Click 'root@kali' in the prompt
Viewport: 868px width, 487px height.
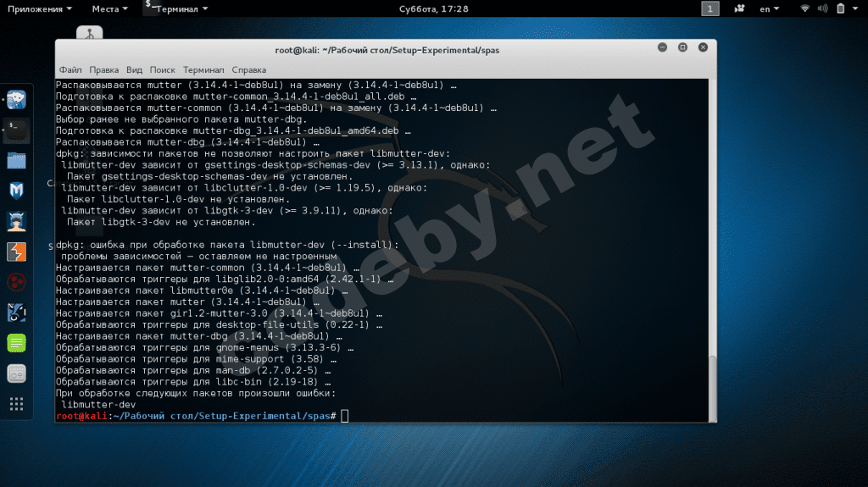81,416
